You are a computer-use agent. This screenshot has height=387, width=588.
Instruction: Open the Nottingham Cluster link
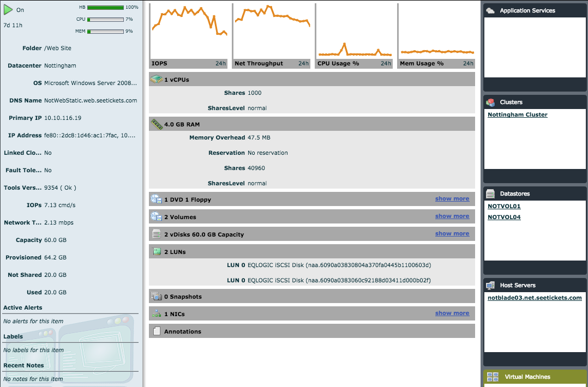tap(517, 114)
